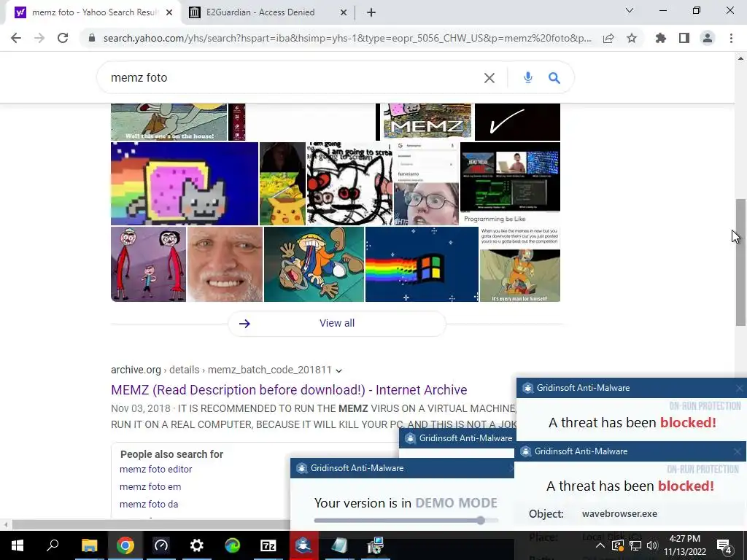Image resolution: width=747 pixels, height=560 pixels.
Task: Bookmark this page with star icon
Action: 632,38
